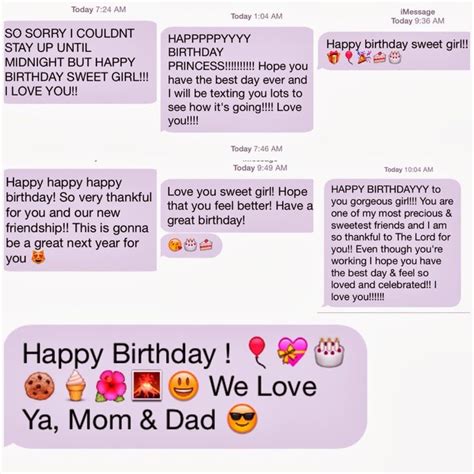Select the HAPPPPPYYYY BIRTHDAY PRINCESS message bubble
This screenshot has height=474, width=474.
(x=237, y=80)
